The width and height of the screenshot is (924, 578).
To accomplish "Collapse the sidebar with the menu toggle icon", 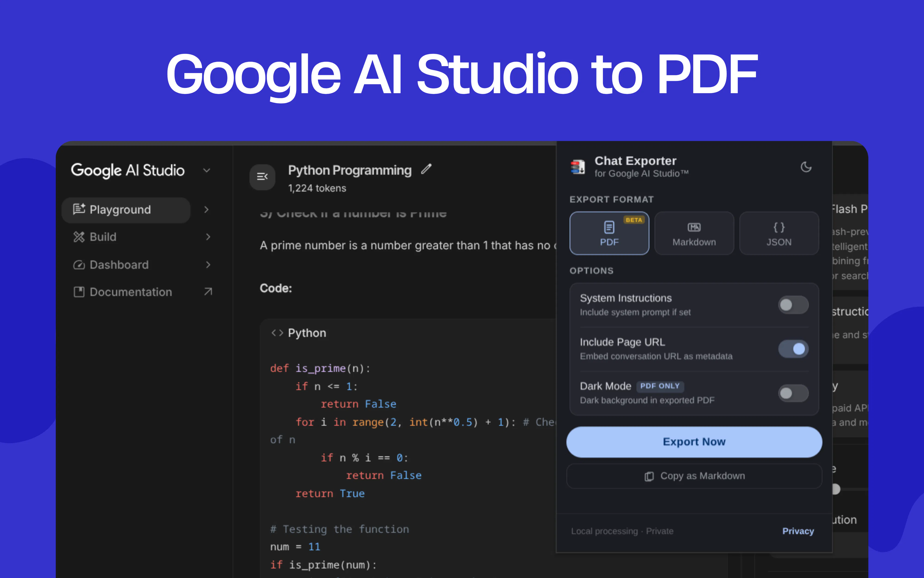I will click(262, 177).
